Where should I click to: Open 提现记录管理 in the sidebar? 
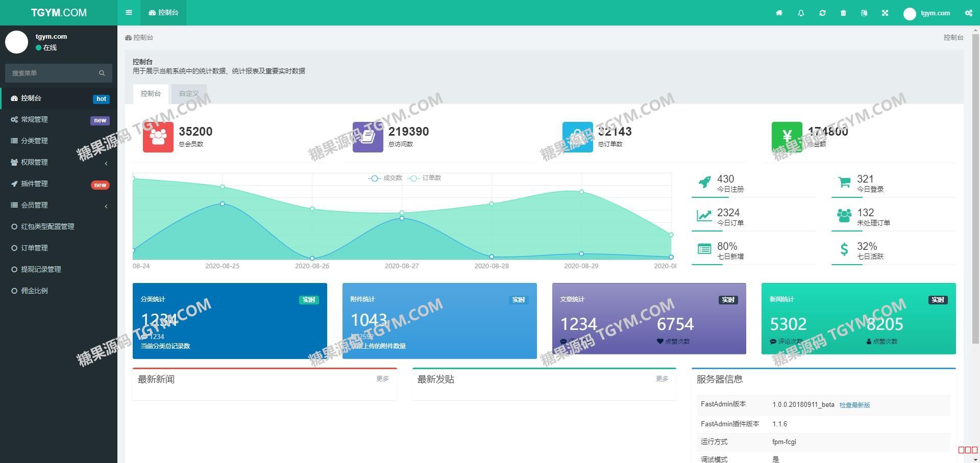click(59, 269)
